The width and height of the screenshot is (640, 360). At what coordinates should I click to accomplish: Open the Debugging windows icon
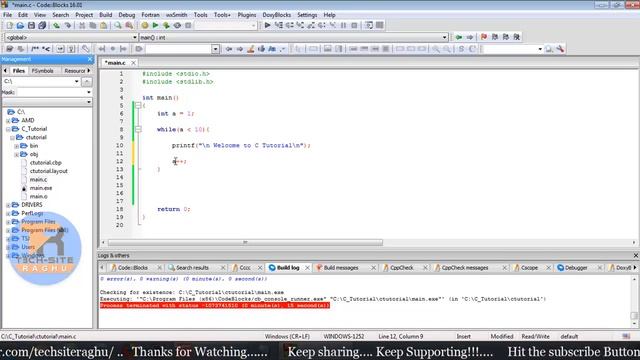click(369, 25)
